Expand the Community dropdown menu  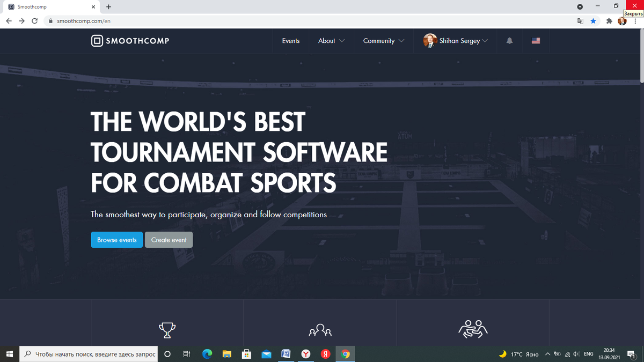point(382,41)
